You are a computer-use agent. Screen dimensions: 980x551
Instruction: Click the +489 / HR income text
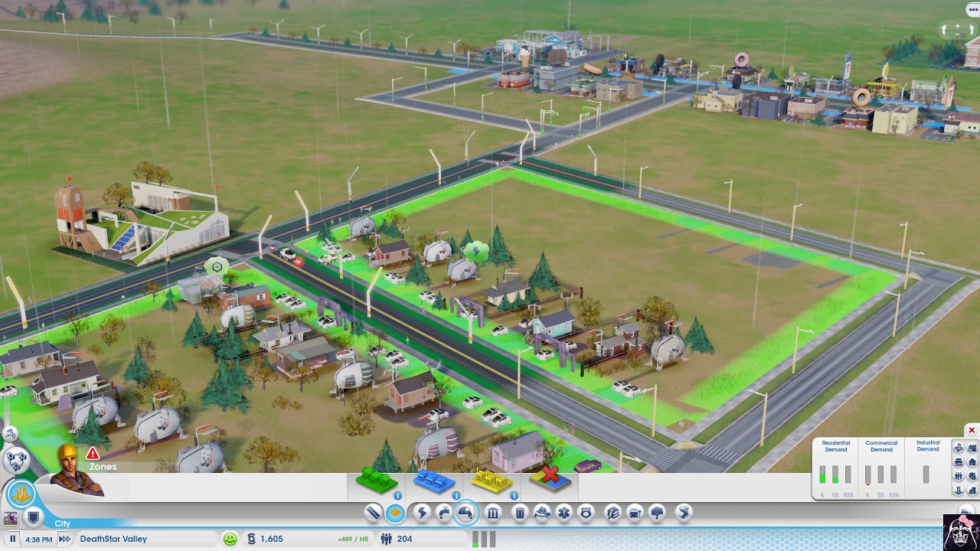point(352,539)
